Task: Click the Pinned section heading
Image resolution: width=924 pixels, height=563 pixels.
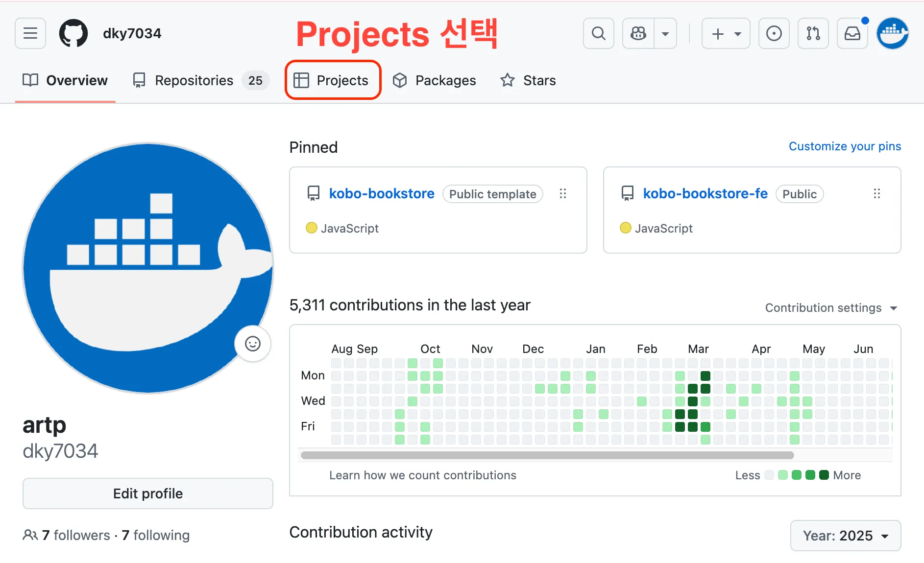Action: tap(314, 147)
